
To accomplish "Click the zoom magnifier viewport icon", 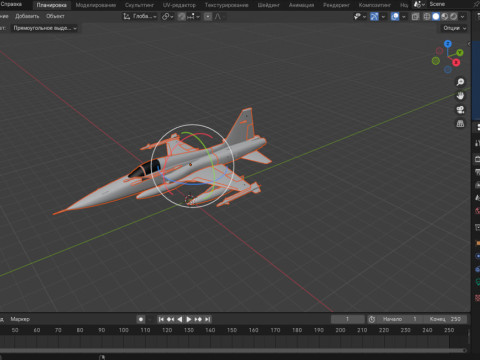I will click(460, 82).
